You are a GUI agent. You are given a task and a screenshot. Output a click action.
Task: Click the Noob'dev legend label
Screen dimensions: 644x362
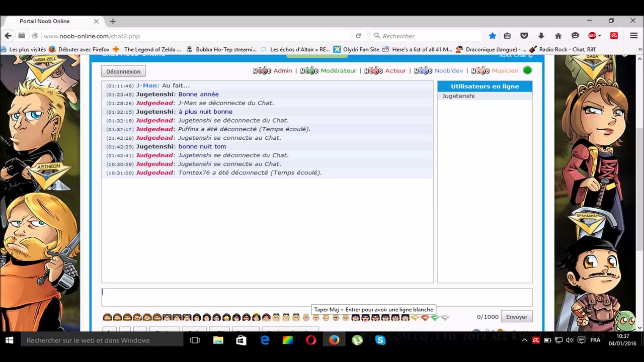448,70
